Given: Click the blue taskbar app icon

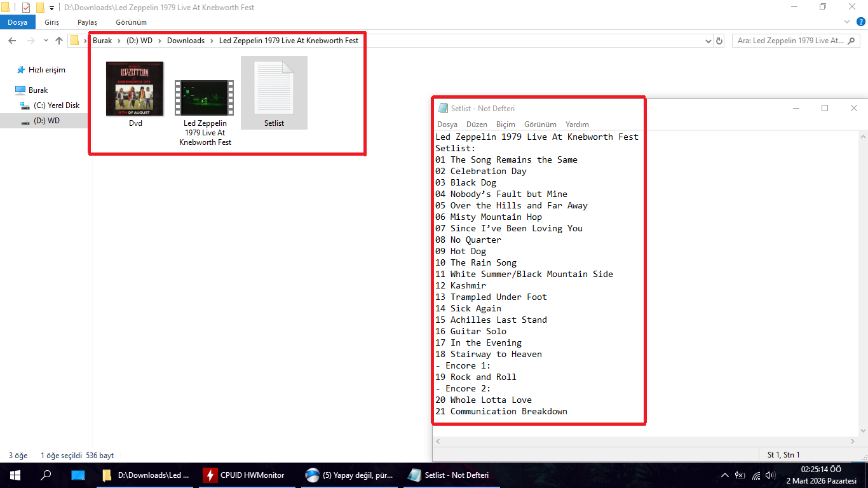Looking at the screenshot, I should pos(78,475).
